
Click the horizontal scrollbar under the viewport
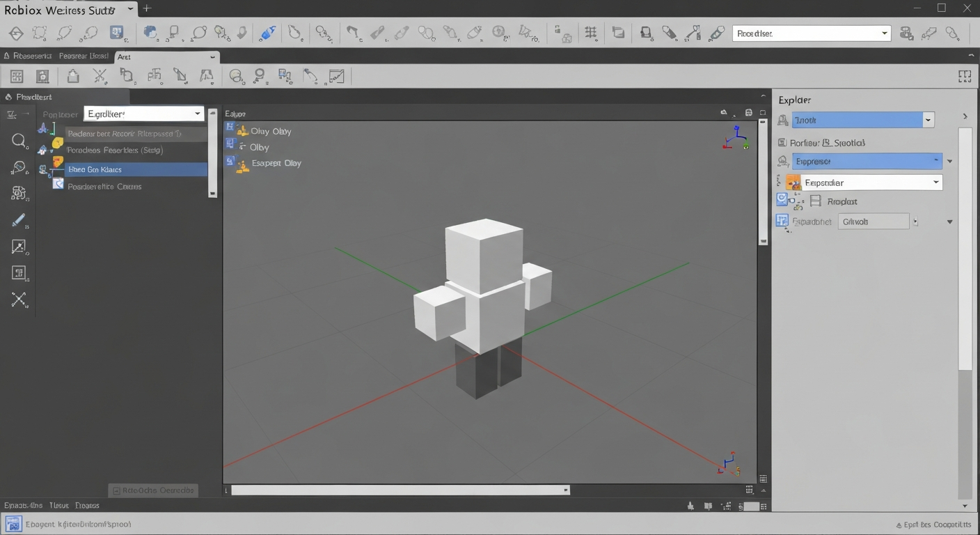pyautogui.click(x=400, y=490)
